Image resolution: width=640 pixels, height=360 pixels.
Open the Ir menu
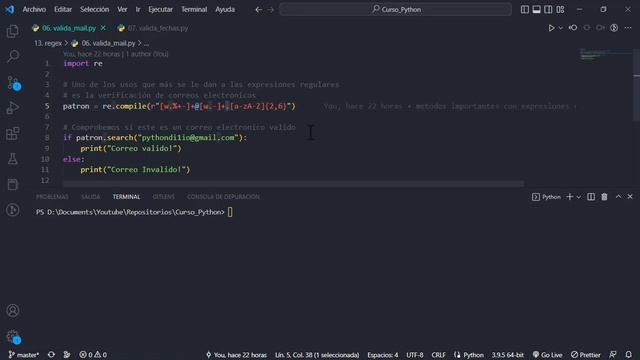coord(138,9)
